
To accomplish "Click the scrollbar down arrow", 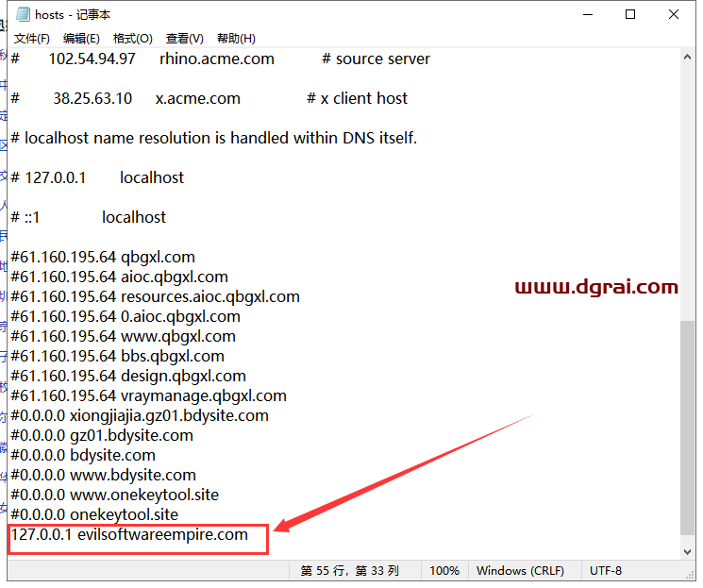I will click(x=687, y=552).
